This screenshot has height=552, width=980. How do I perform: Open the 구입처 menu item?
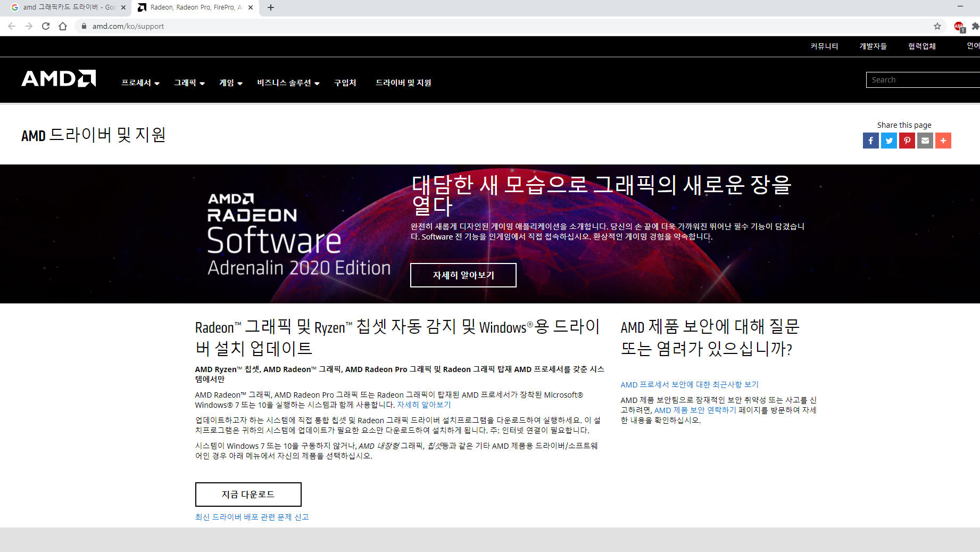(x=345, y=83)
